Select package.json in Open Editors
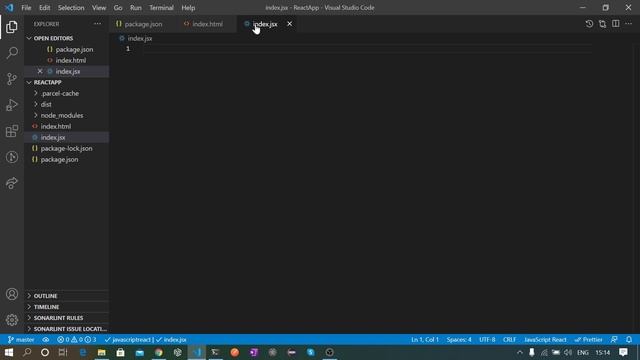 tap(66, 49)
